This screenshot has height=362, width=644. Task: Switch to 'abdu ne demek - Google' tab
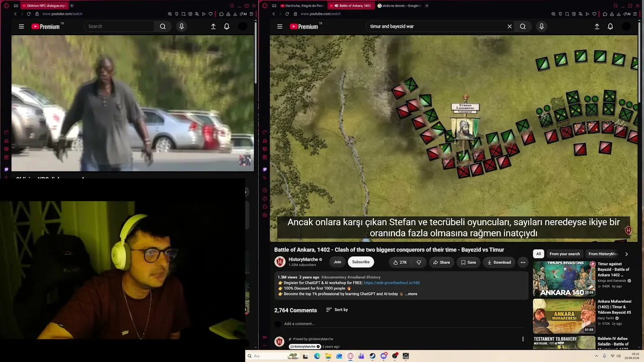click(x=398, y=6)
